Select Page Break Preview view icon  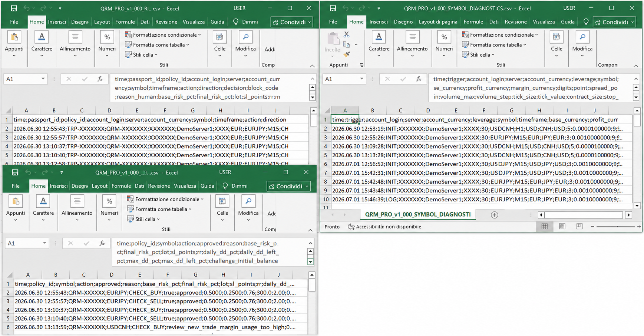(x=579, y=227)
